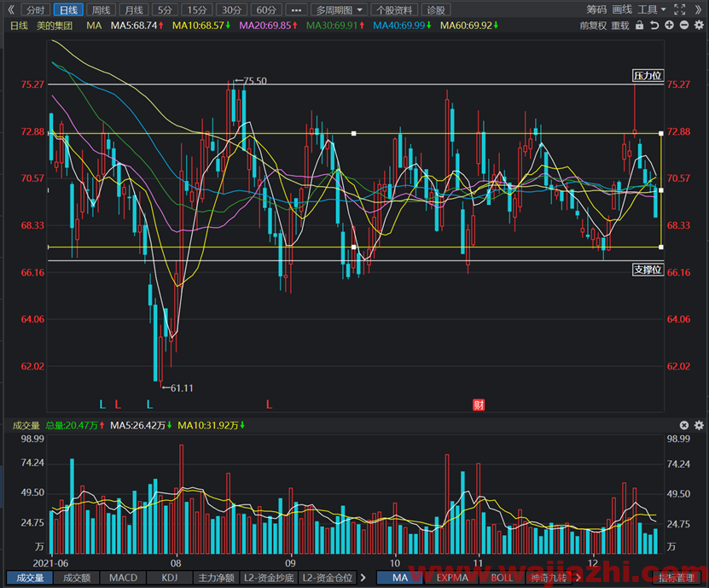
Task: Click the MA5:68.74 legend value
Action: pos(137,26)
